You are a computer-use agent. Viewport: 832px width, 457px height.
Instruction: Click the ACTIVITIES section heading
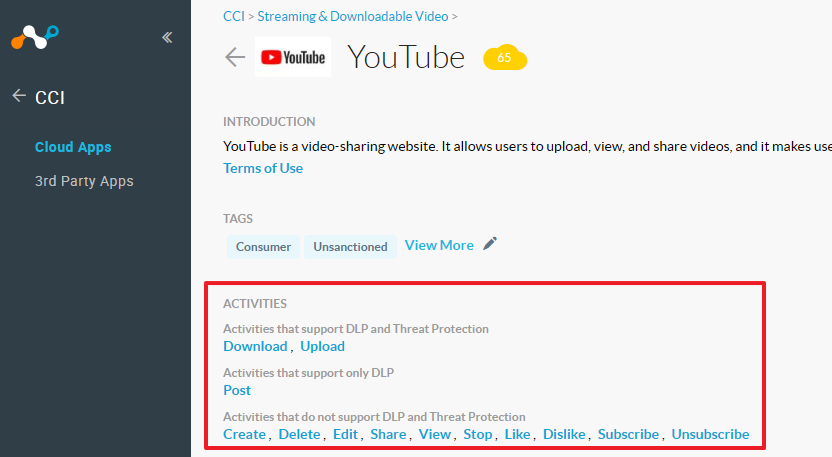[255, 304]
